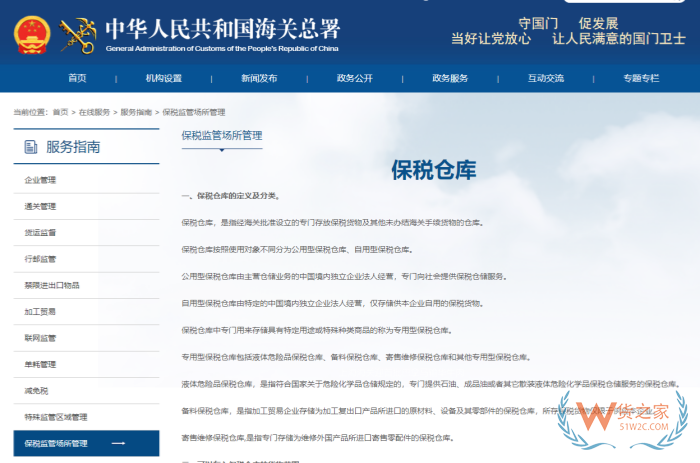Open the 政务服务 navigation menu
This screenshot has width=700, height=463.
pos(450,78)
